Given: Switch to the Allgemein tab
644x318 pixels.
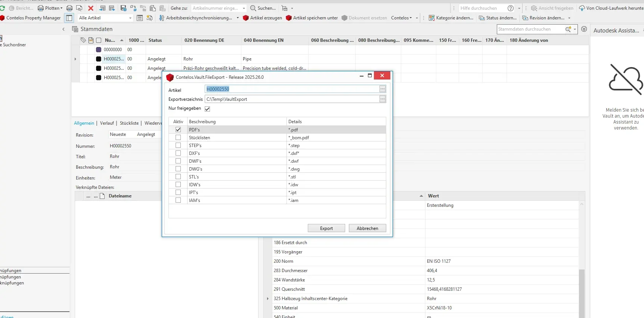Looking at the screenshot, I should pos(84,123).
